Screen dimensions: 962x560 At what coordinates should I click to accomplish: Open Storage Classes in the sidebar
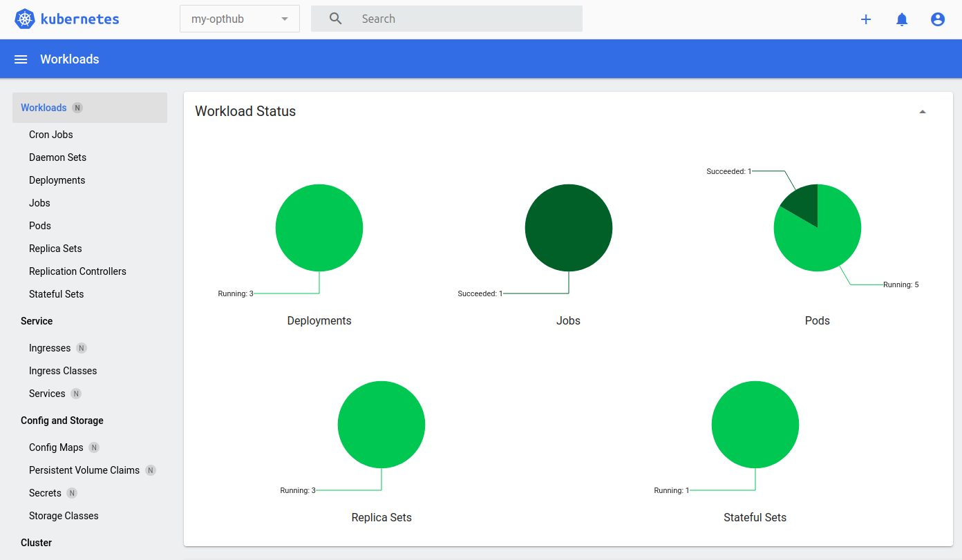pyautogui.click(x=64, y=516)
